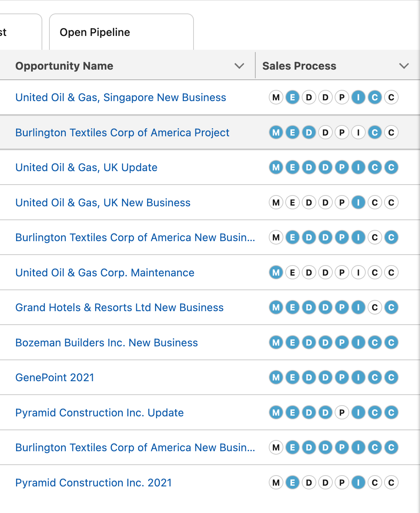Image resolution: width=420 pixels, height=513 pixels.
Task: Open the GenePoint 2021 opportunity
Action: pos(55,377)
